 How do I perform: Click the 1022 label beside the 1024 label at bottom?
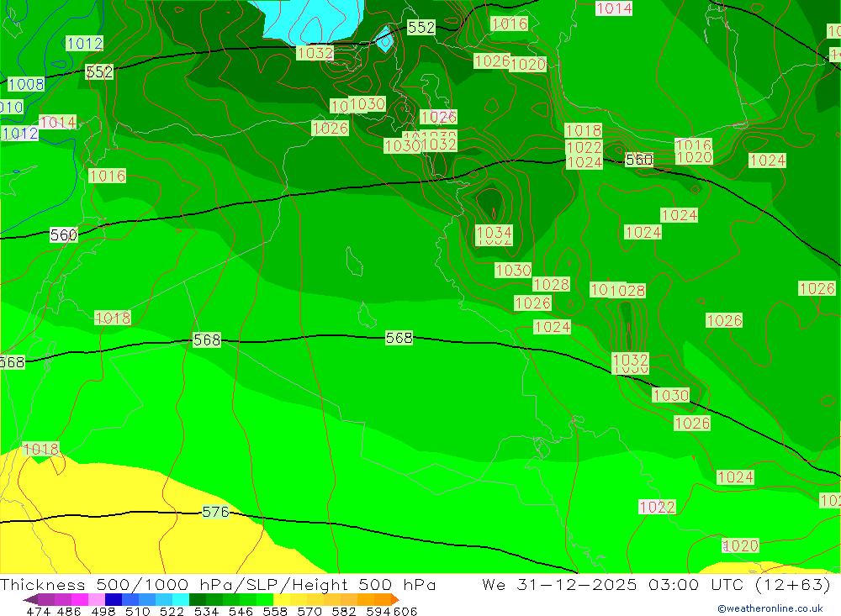(x=657, y=507)
